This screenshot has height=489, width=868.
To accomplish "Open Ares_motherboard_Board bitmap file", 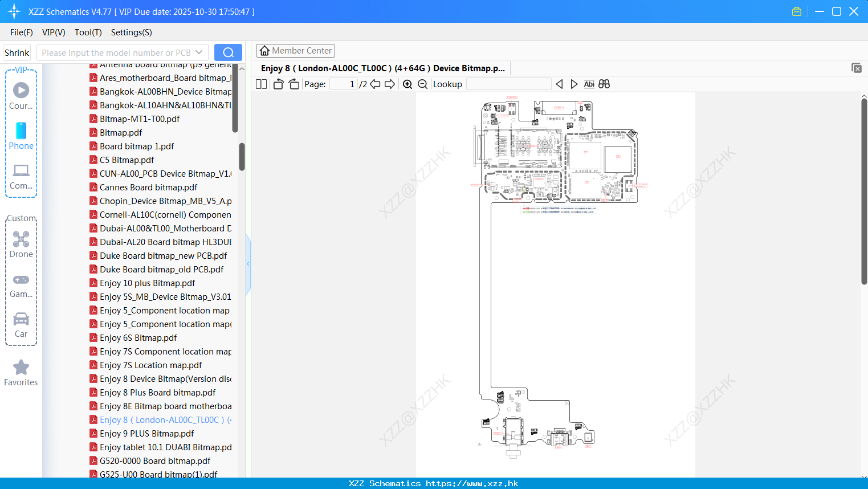I will click(x=160, y=78).
